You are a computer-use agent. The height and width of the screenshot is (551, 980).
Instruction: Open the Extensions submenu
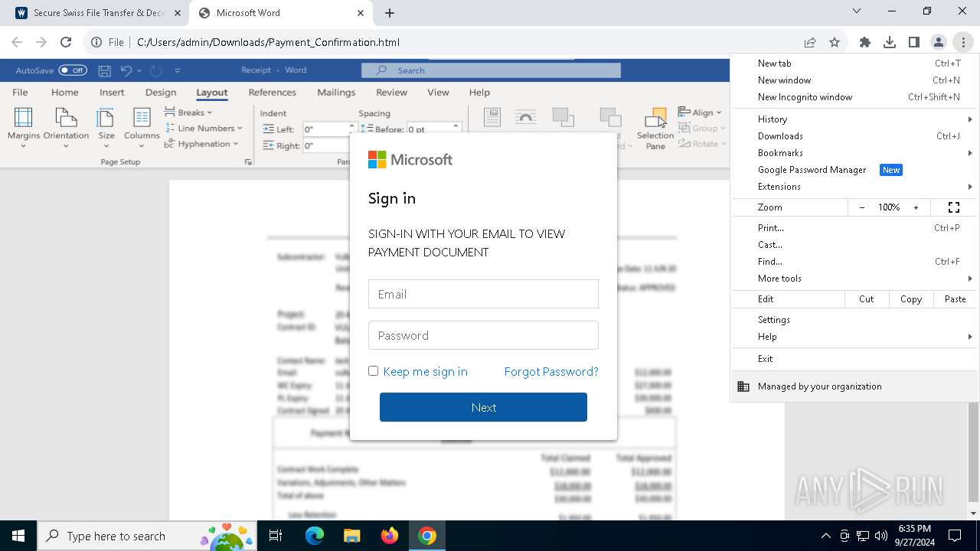854,187
